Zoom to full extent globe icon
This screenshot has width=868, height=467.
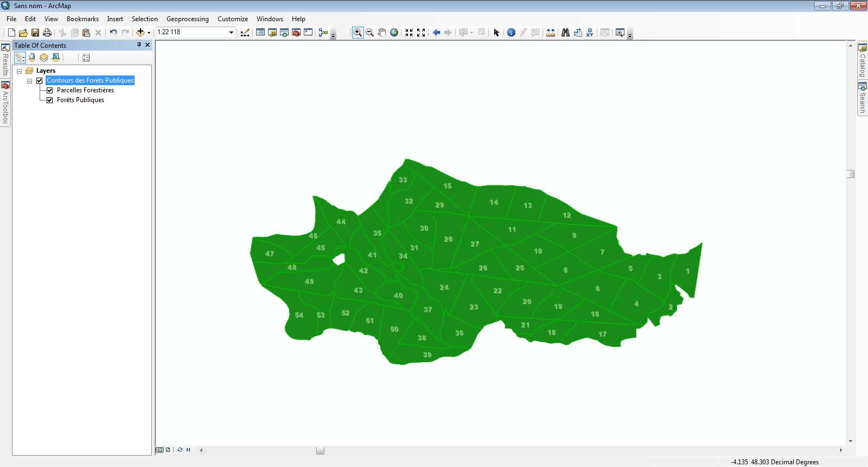click(x=394, y=33)
